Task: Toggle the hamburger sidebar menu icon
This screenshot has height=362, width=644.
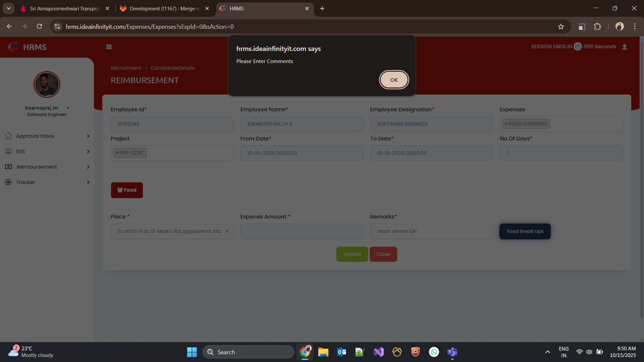Action: tap(109, 47)
